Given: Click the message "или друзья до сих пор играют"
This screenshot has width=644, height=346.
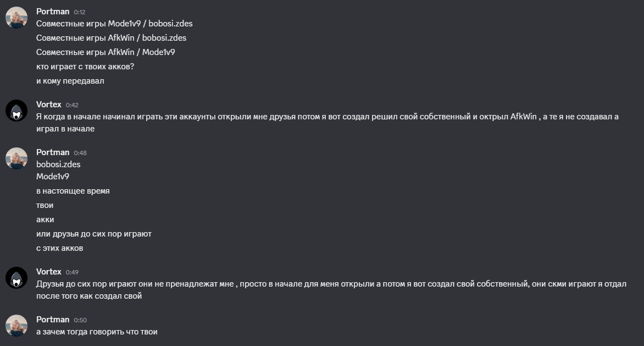Looking at the screenshot, I should [93, 234].
